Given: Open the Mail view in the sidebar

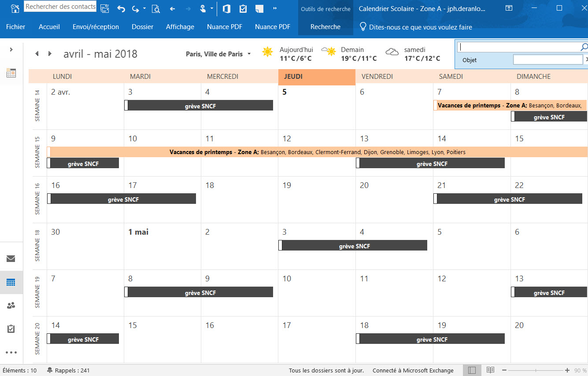Looking at the screenshot, I should point(11,258).
